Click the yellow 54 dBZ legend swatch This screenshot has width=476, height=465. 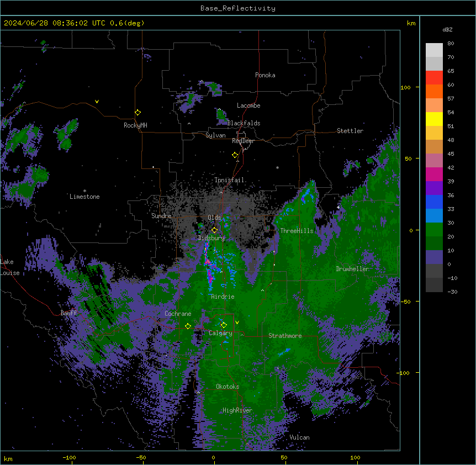[434, 119]
